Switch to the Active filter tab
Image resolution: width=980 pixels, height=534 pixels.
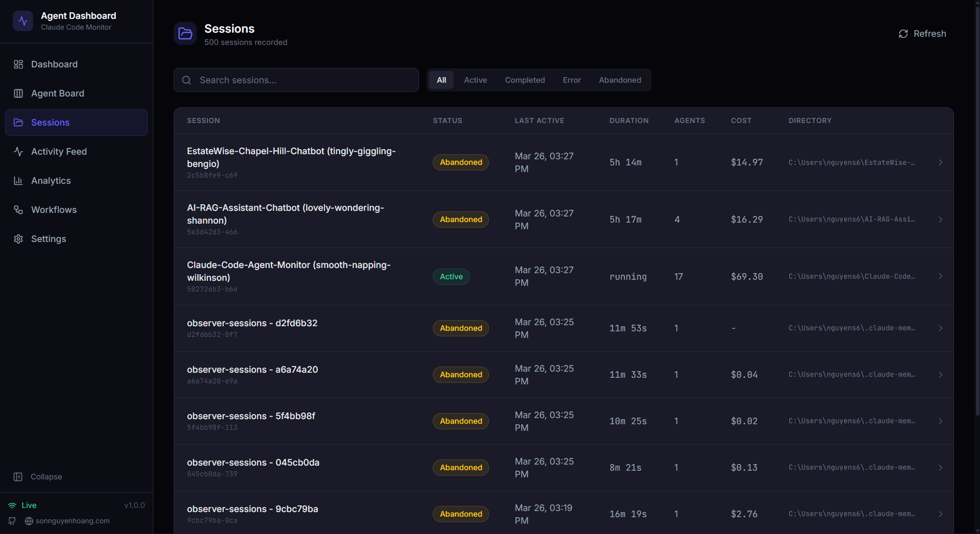point(475,80)
